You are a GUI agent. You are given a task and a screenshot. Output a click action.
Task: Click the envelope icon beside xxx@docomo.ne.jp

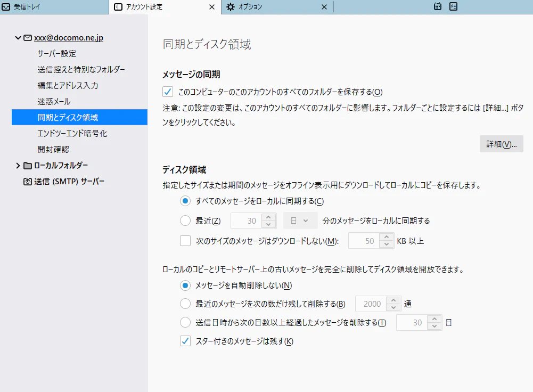point(28,38)
